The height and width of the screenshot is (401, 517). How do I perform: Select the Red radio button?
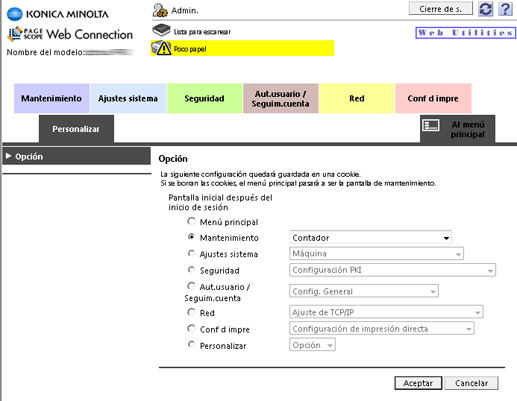click(x=191, y=312)
